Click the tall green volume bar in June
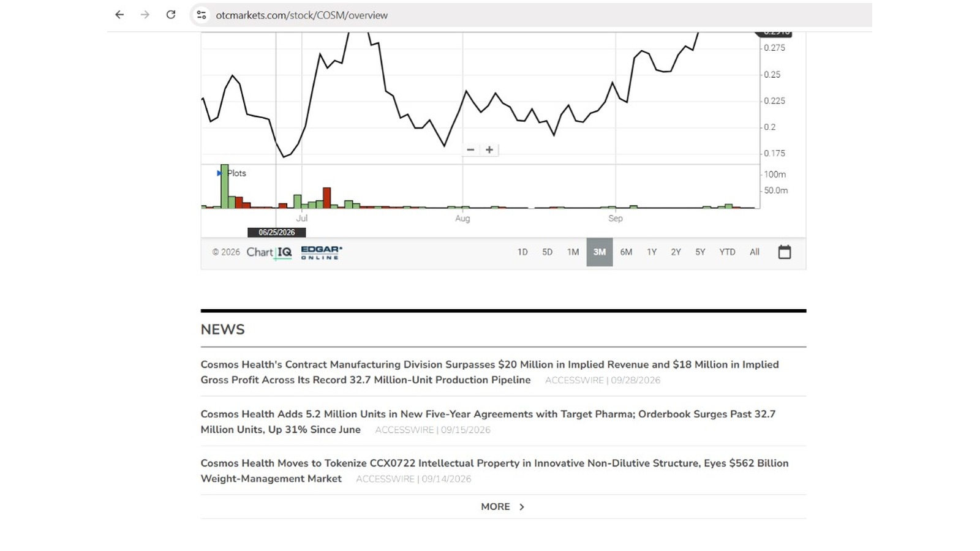980x551 pixels. pyautogui.click(x=225, y=186)
